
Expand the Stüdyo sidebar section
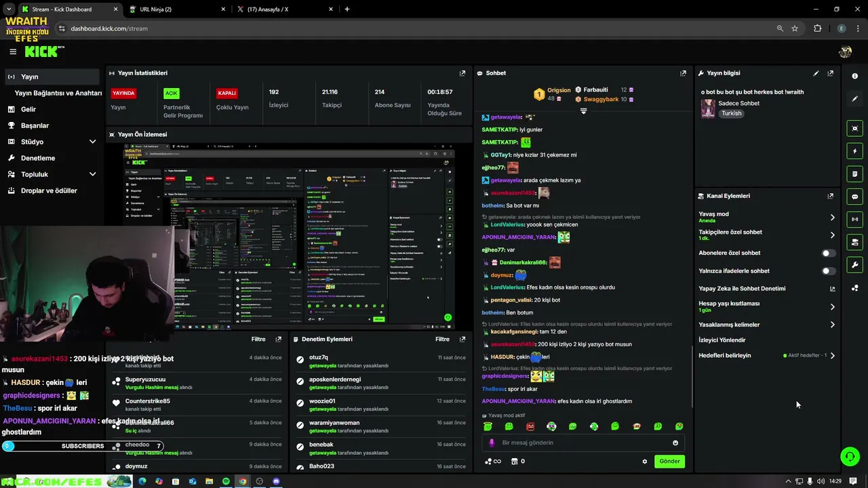[92, 142]
